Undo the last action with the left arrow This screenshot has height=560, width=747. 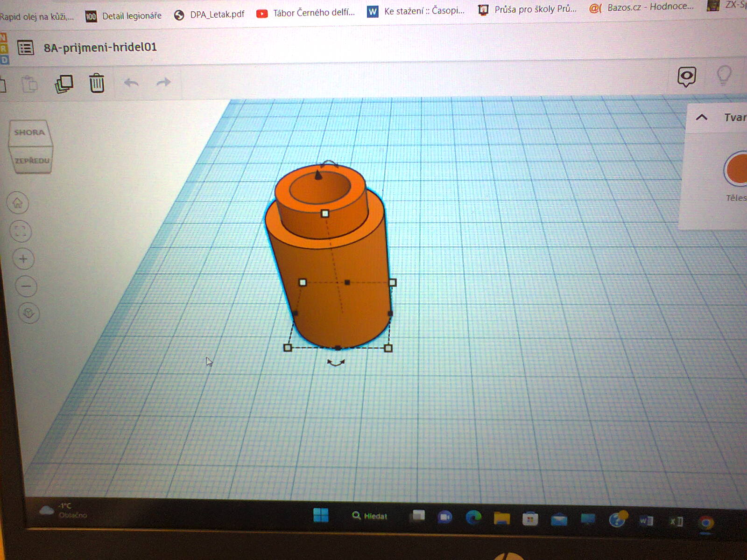coord(131,83)
